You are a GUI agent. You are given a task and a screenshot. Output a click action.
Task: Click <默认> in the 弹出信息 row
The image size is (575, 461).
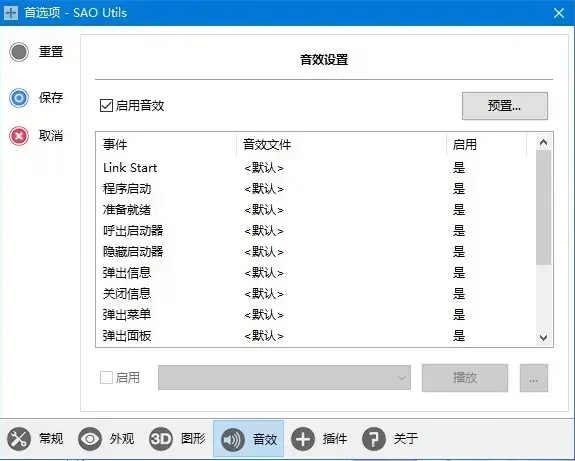coord(264,272)
